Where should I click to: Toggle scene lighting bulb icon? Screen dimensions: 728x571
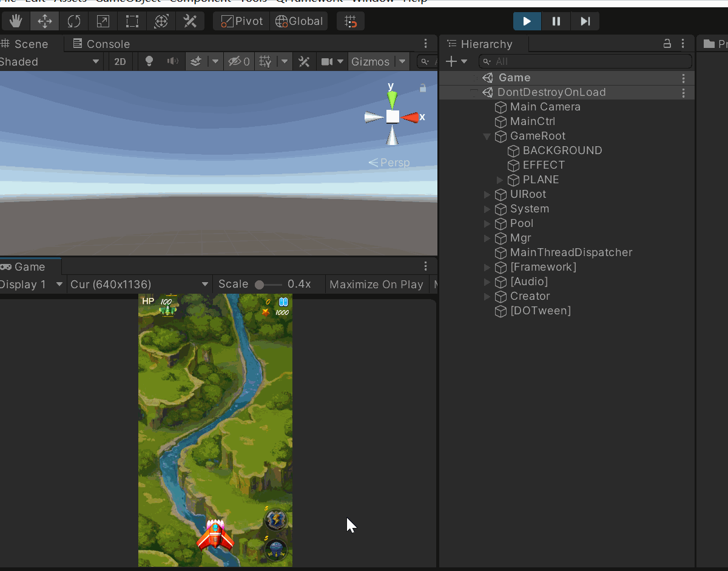click(149, 61)
